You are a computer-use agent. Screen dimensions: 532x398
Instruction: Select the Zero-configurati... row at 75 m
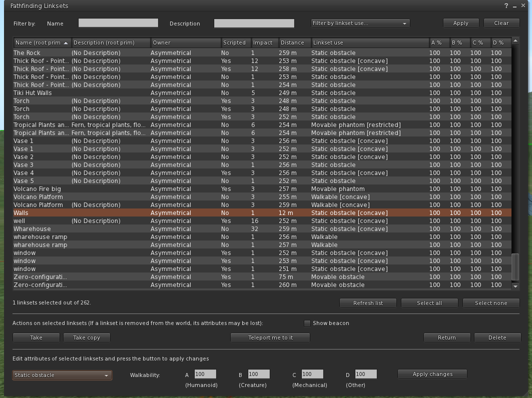(262, 277)
